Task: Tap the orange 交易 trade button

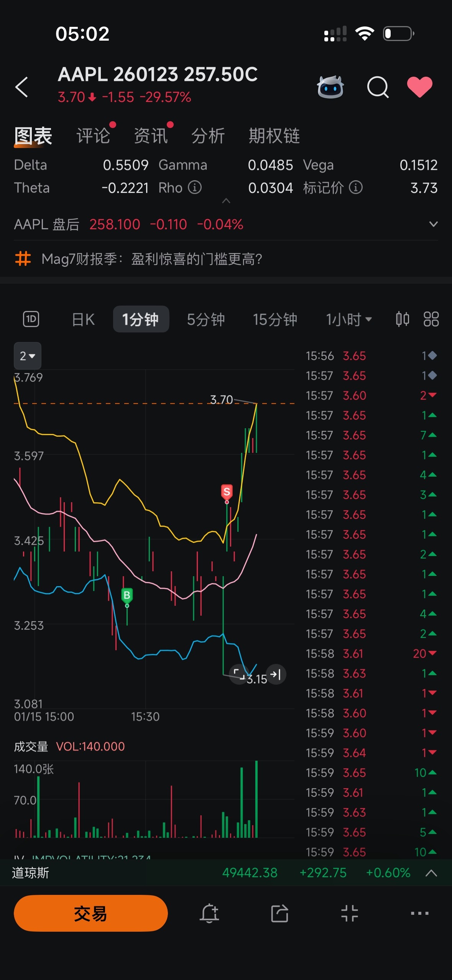Action: pos(91,913)
